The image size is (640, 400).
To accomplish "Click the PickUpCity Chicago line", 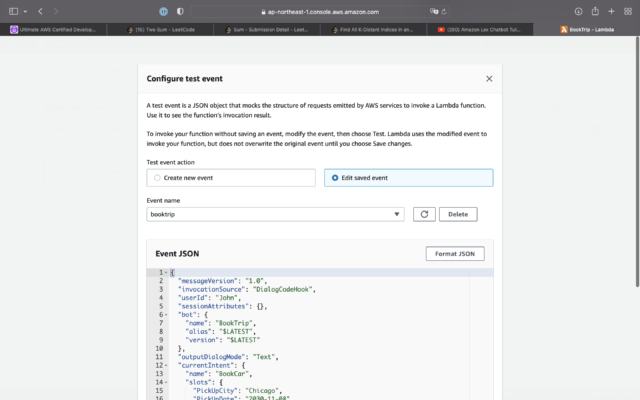I will click(x=237, y=391).
